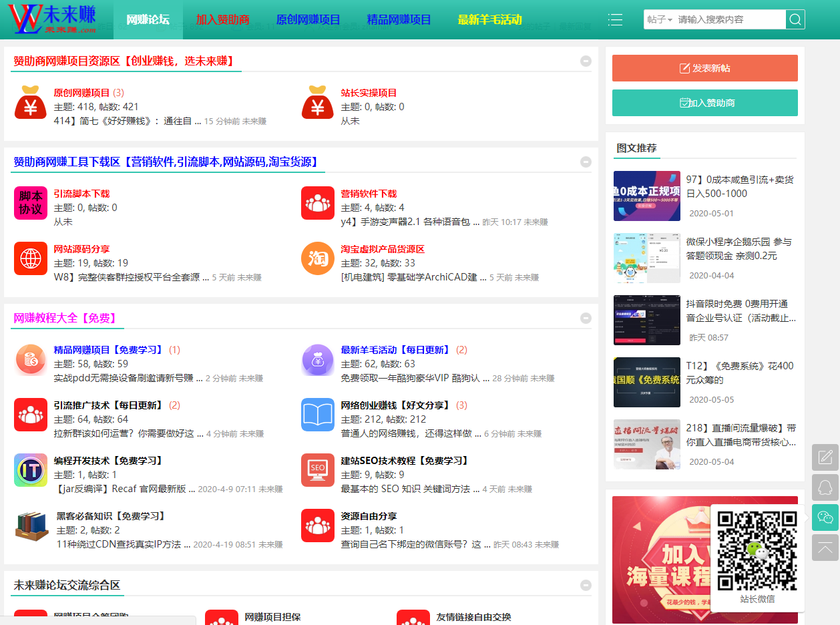This screenshot has width=840, height=625.
Task: Collapse the 赞助商网赚项目资源区 section
Action: [x=586, y=61]
